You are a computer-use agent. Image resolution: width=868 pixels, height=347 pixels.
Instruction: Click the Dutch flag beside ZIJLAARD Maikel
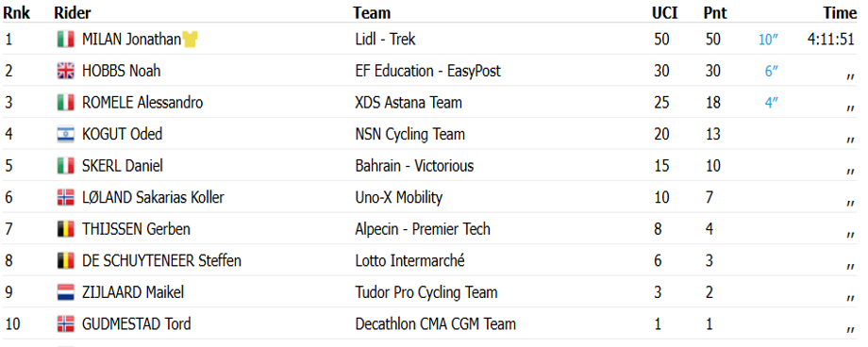click(65, 292)
